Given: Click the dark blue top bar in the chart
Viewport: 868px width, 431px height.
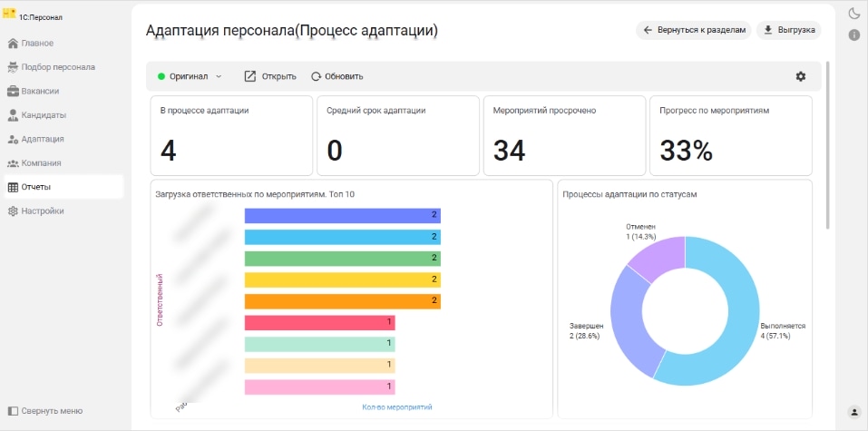Looking at the screenshot, I should coord(343,216).
